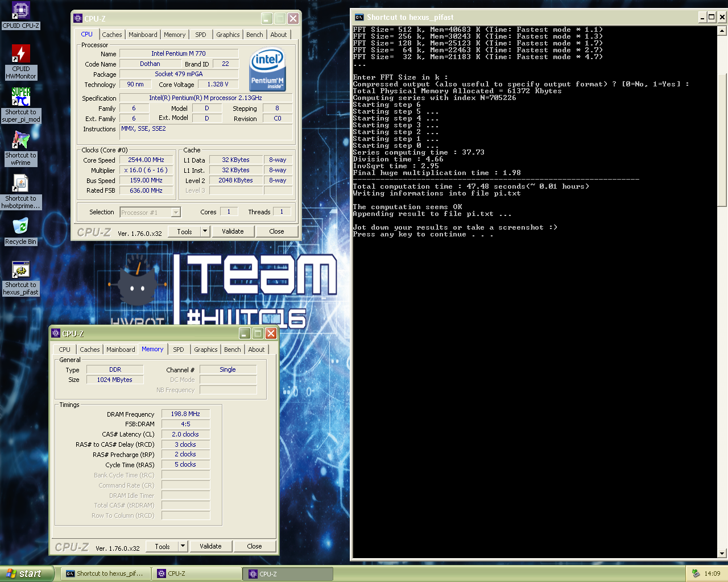Click the taskbar clock showing 14:09
This screenshot has width=728, height=582.
click(712, 573)
